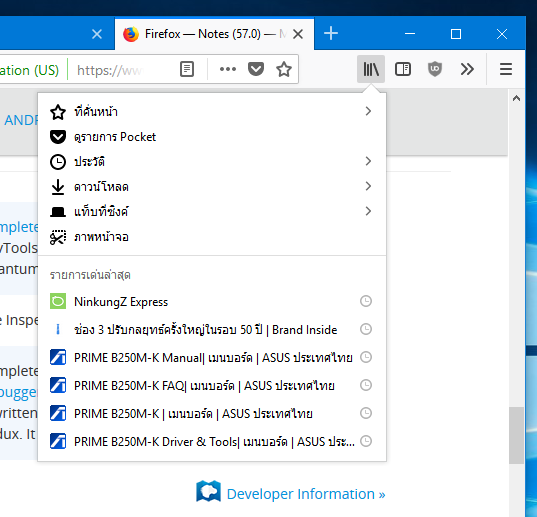This screenshot has width=537, height=517.
Task: Open the Library toolbar button
Action: point(371,69)
